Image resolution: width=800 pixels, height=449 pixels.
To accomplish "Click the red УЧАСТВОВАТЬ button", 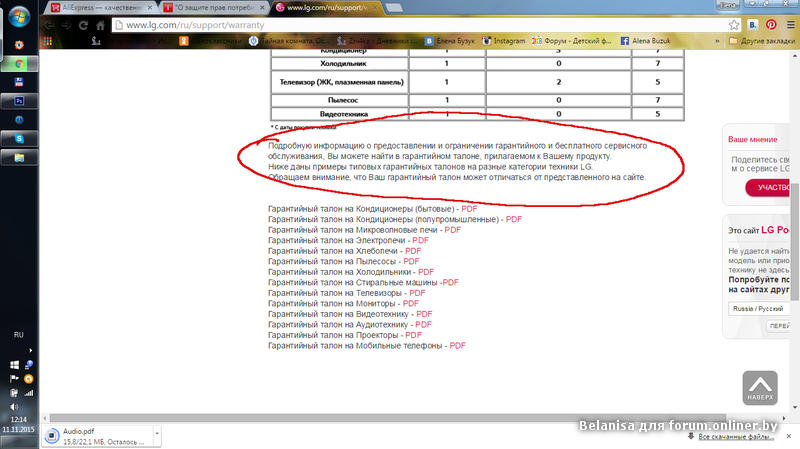I will (767, 187).
